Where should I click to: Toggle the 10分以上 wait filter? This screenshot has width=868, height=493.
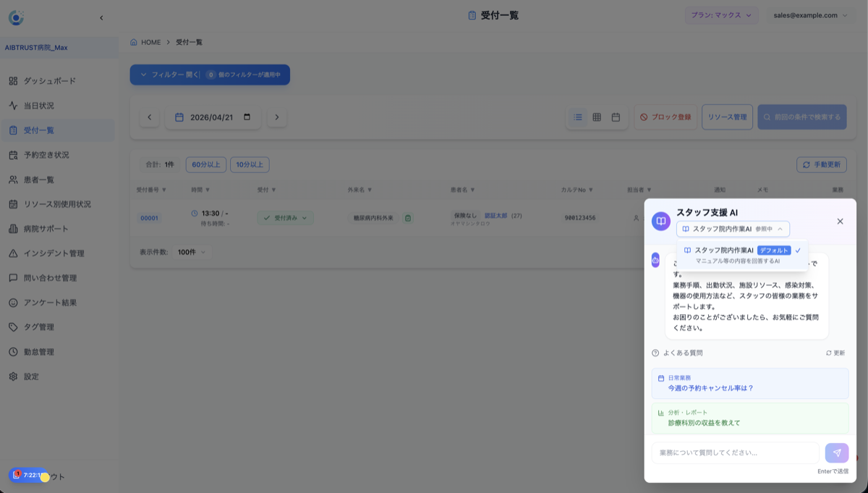[x=250, y=165]
